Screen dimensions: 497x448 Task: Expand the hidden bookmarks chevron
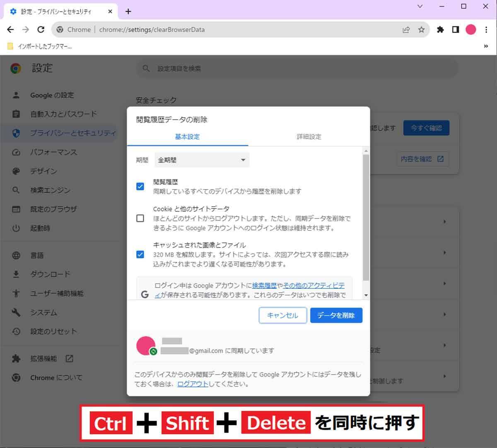[486, 46]
